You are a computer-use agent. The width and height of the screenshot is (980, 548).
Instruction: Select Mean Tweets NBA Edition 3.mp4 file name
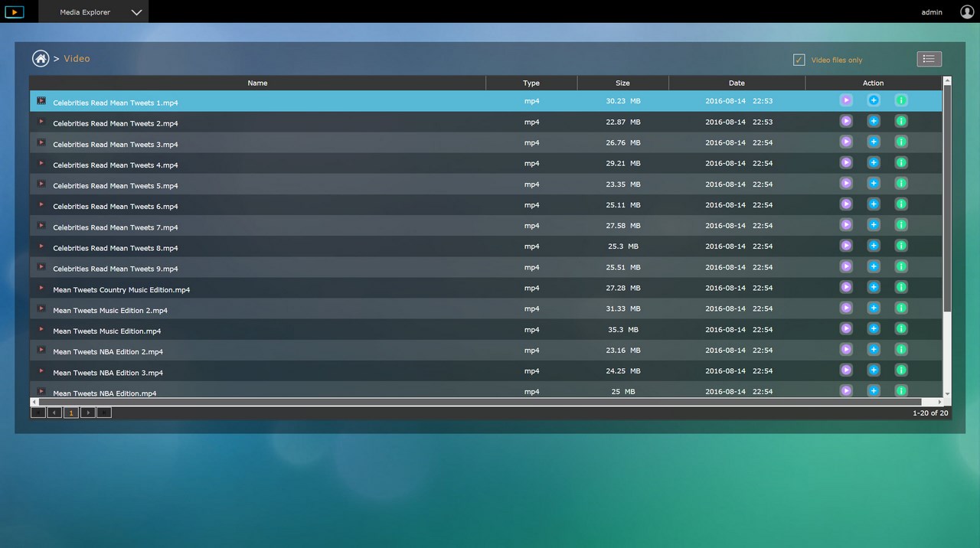click(108, 372)
